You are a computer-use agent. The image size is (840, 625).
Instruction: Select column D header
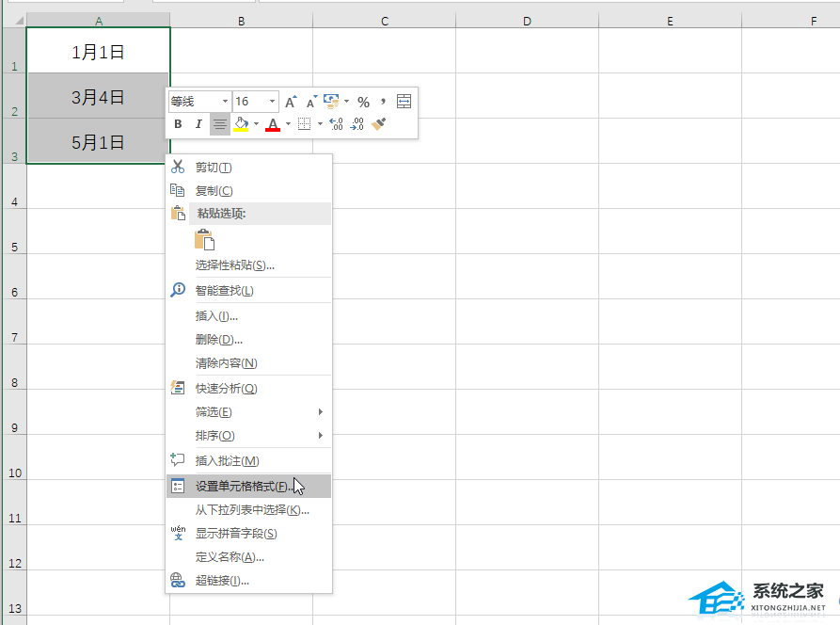(x=527, y=21)
